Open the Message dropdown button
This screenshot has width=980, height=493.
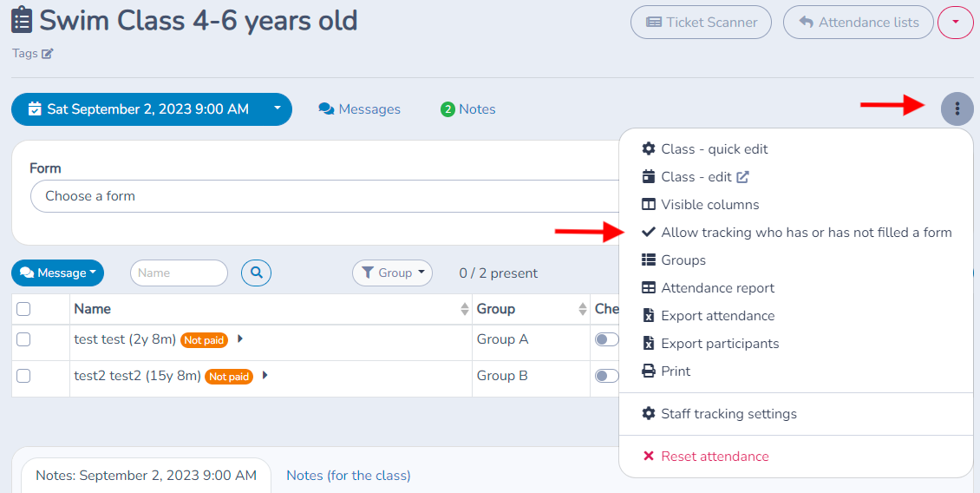pos(57,273)
